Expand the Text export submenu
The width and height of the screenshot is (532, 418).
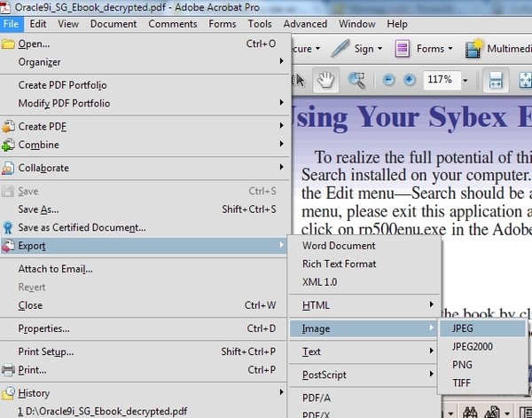431,351
